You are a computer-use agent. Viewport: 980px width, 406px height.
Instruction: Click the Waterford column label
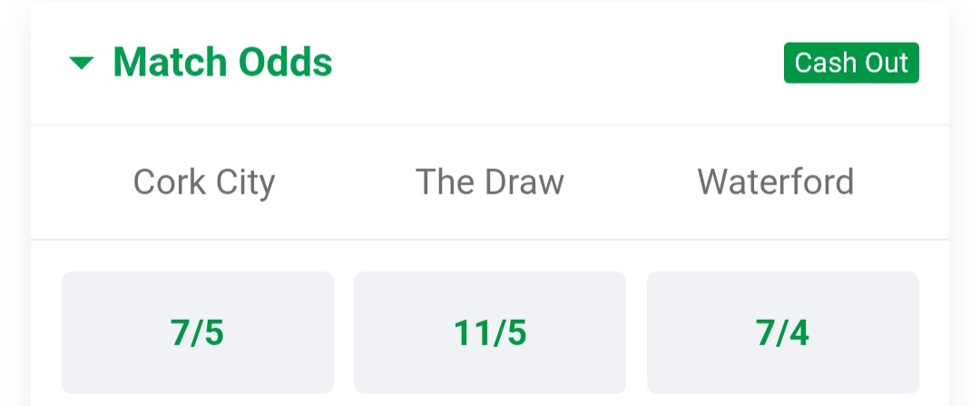click(x=776, y=183)
